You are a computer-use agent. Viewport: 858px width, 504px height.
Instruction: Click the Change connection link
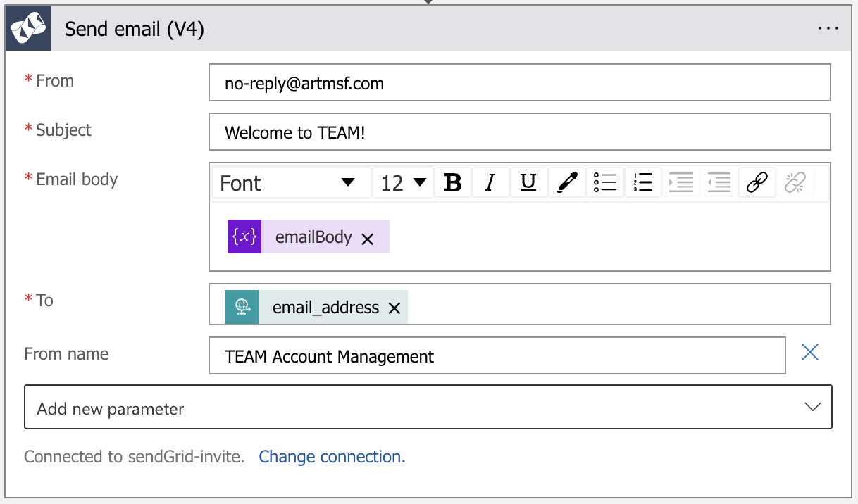[332, 457]
